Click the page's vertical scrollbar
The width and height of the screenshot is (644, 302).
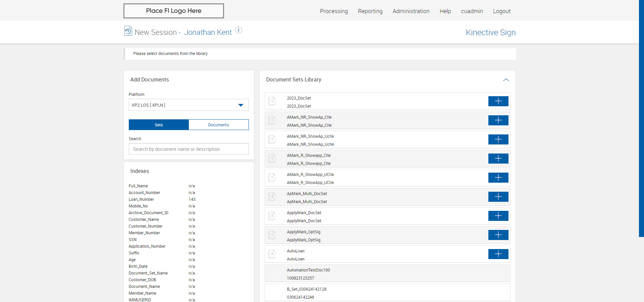coord(641,117)
